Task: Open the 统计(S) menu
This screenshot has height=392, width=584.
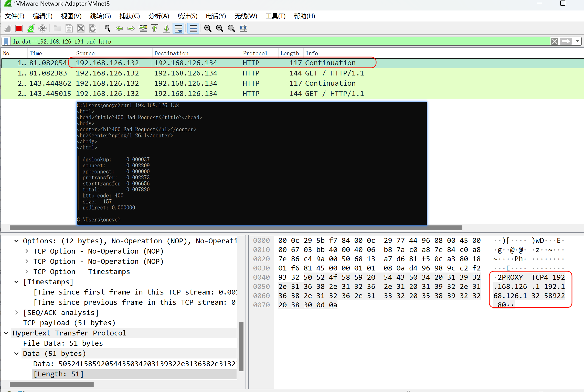Action: click(x=187, y=16)
